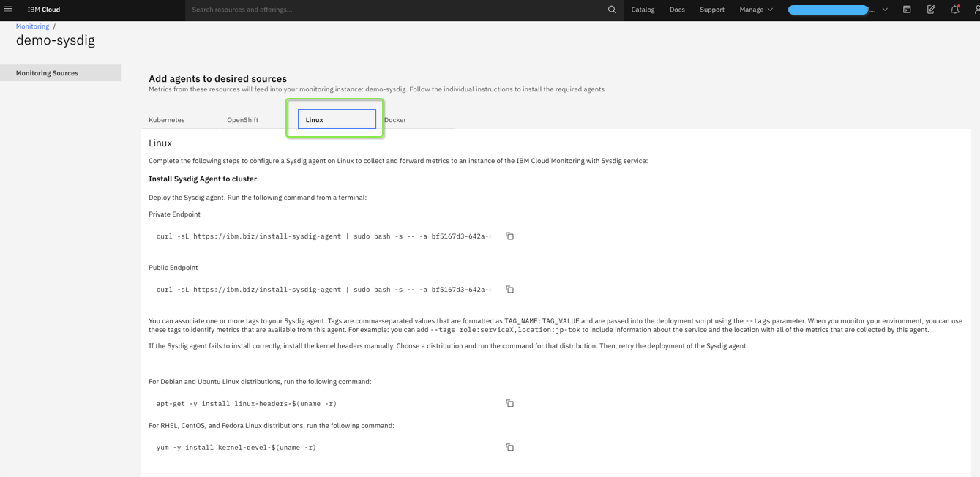Click the Public Endpoint label

tap(173, 268)
